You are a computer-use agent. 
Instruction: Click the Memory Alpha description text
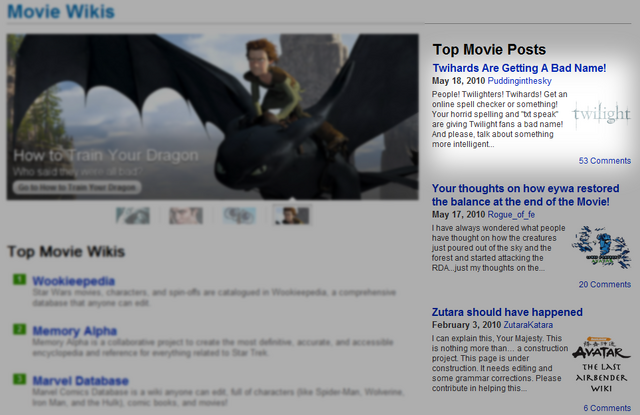point(213,347)
